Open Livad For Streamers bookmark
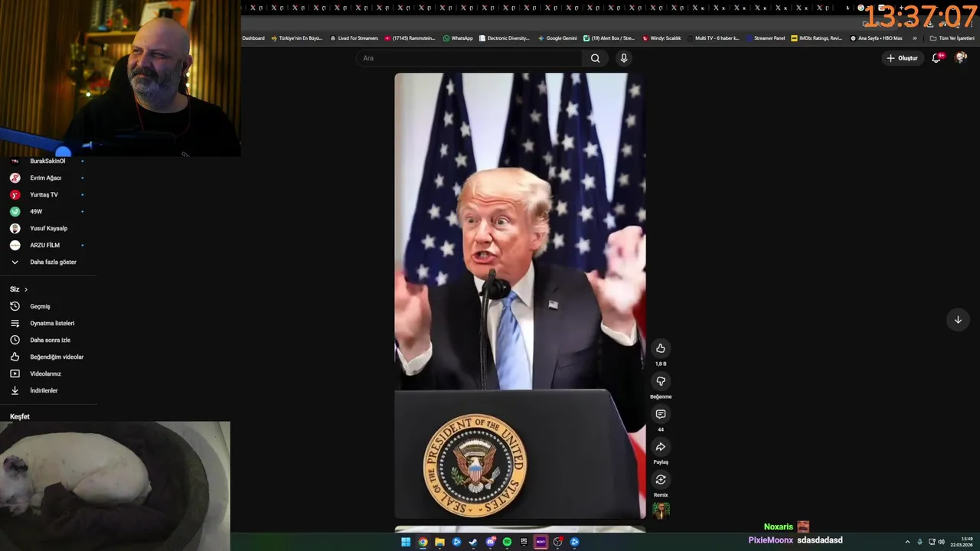980x551 pixels. (x=354, y=38)
